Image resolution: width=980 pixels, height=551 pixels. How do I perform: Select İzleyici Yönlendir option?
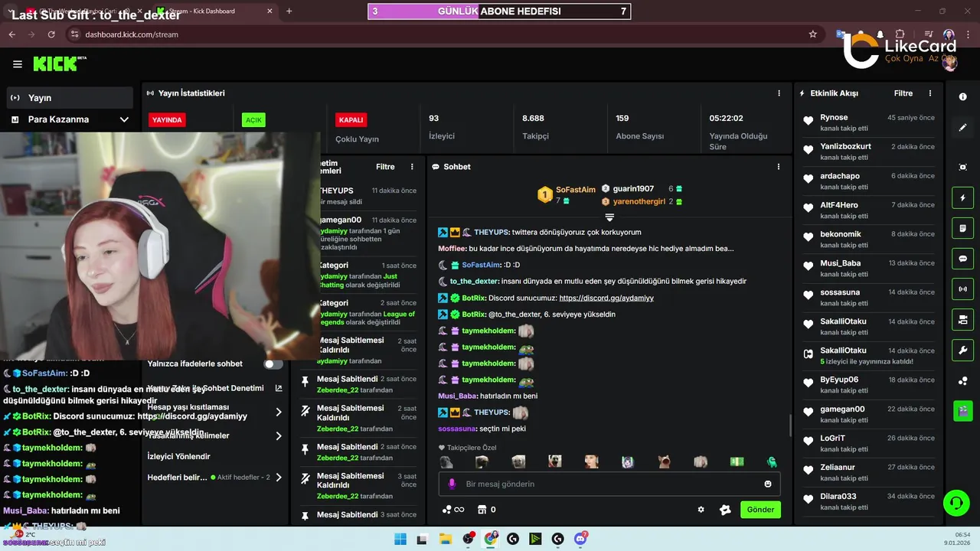pos(178,457)
